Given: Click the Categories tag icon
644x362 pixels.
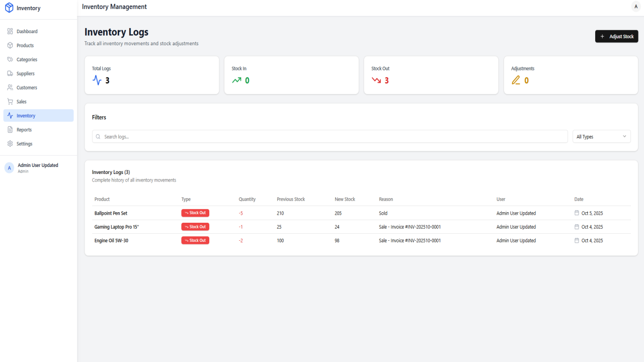Looking at the screenshot, I should coord(10,59).
